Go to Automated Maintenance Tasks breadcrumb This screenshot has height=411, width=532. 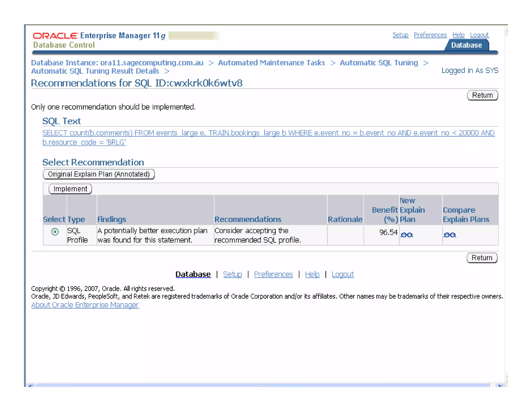271,63
